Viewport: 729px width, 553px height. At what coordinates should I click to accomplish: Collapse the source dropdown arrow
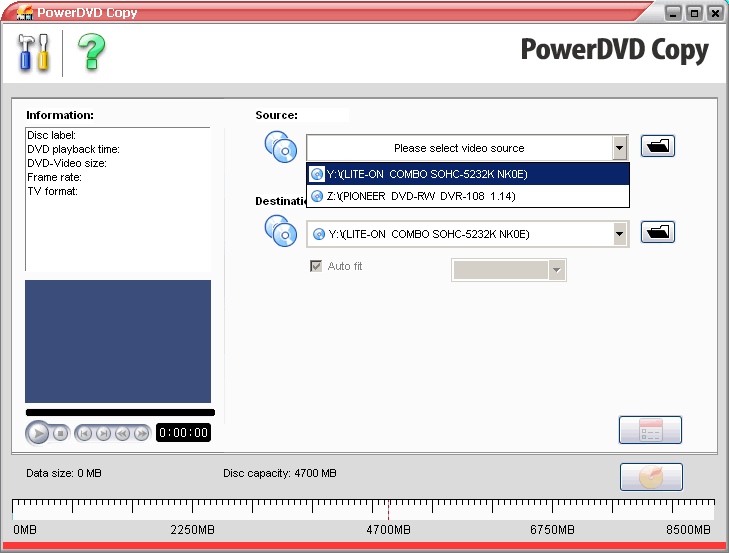[x=620, y=148]
